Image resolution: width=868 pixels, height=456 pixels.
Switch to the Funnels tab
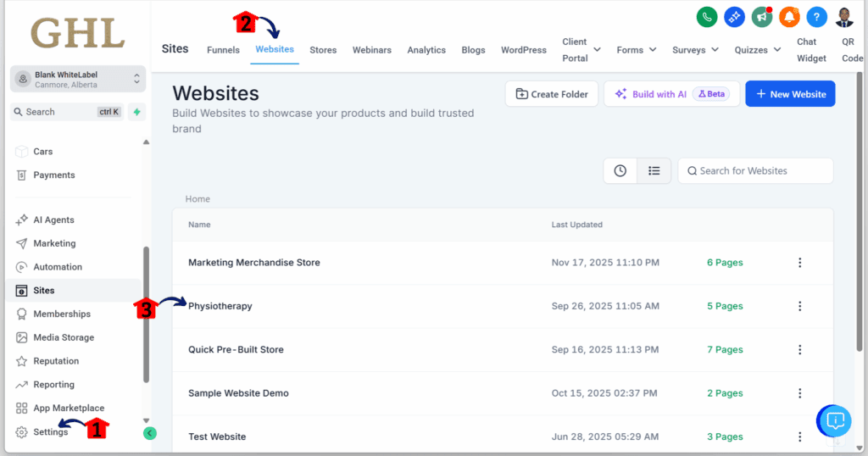223,50
